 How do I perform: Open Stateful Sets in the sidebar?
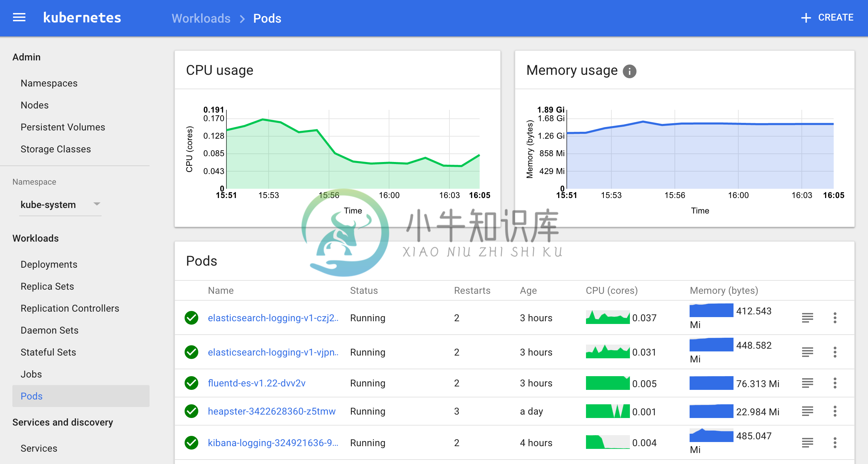click(48, 352)
